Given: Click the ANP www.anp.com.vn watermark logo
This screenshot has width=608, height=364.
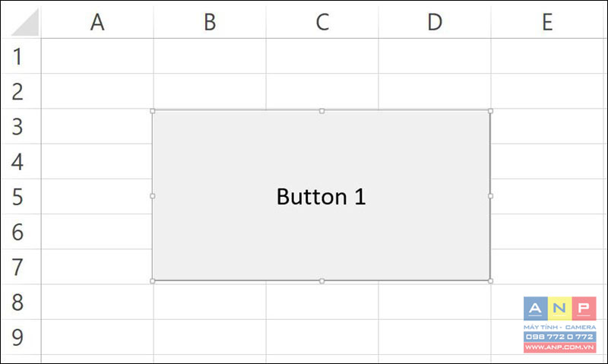Looking at the screenshot, I should [x=560, y=324].
